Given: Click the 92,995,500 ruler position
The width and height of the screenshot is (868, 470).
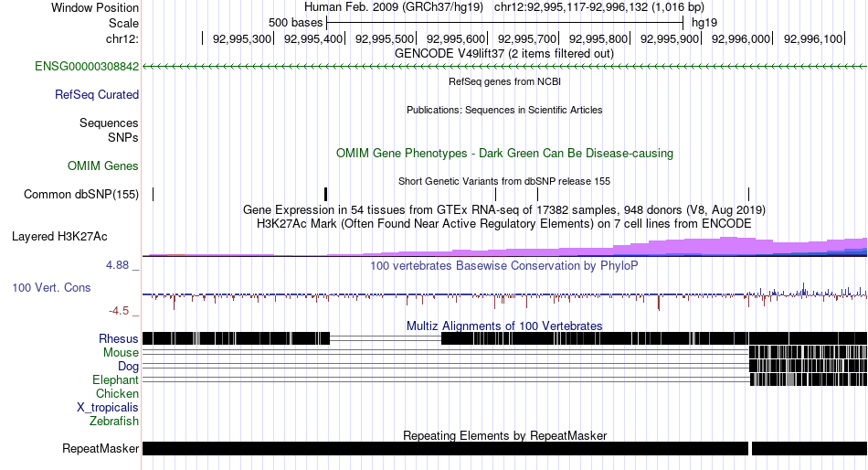Looking at the screenshot, I should [385, 38].
